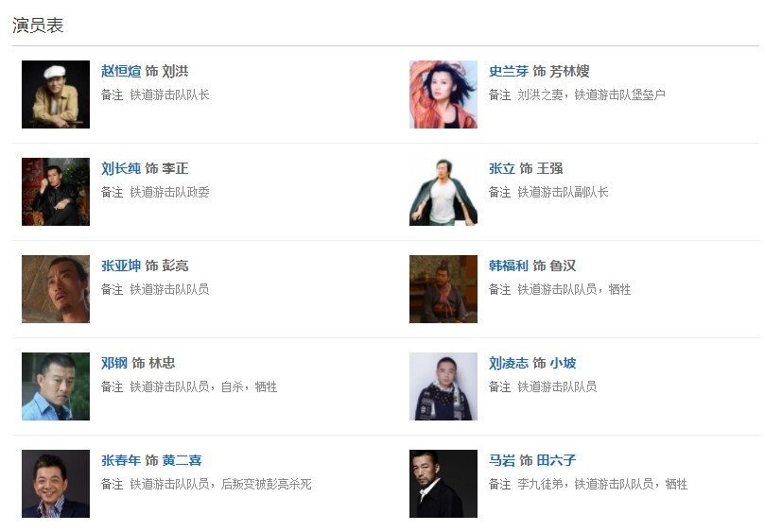Click 张亚坤's portrait thumbnail
Image resolution: width=782 pixels, height=532 pixels.
pyautogui.click(x=56, y=289)
